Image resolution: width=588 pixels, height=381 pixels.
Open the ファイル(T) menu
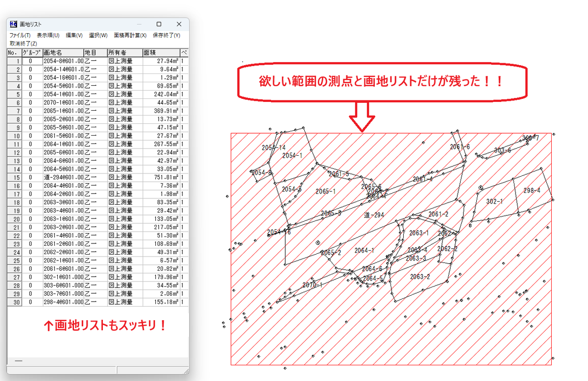pyautogui.click(x=20, y=35)
